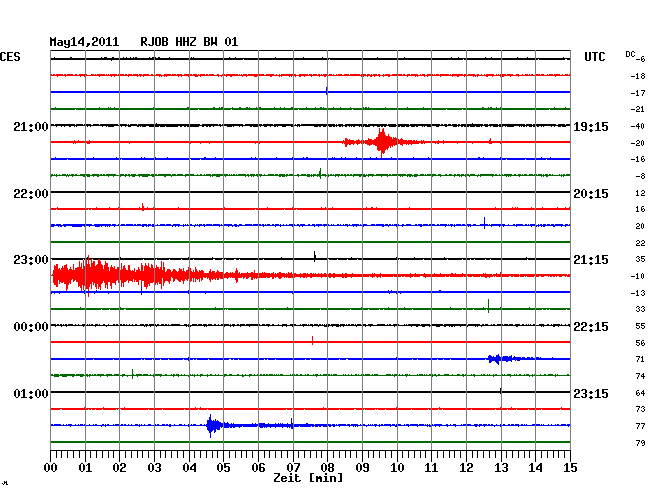Click the blue spike on the third trace
This screenshot has width=650, height=494.
pos(327,91)
